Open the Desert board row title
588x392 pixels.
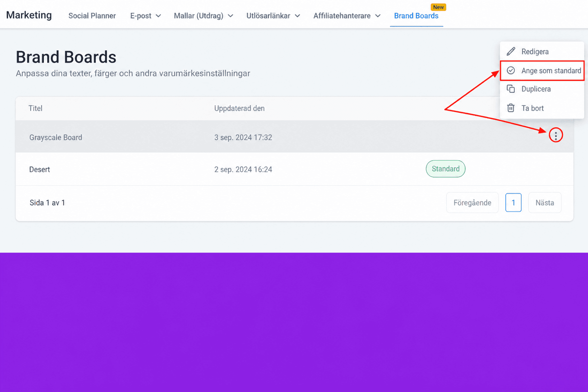(40, 170)
